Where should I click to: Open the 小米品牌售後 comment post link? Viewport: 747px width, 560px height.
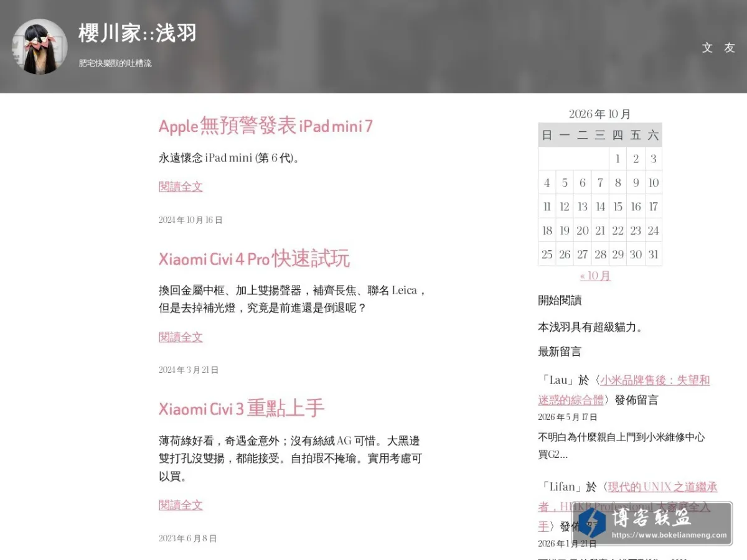pyautogui.click(x=624, y=390)
